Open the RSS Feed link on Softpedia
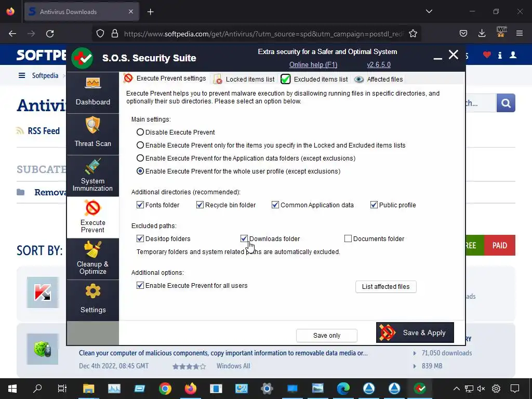The height and width of the screenshot is (399, 532). coord(44,131)
